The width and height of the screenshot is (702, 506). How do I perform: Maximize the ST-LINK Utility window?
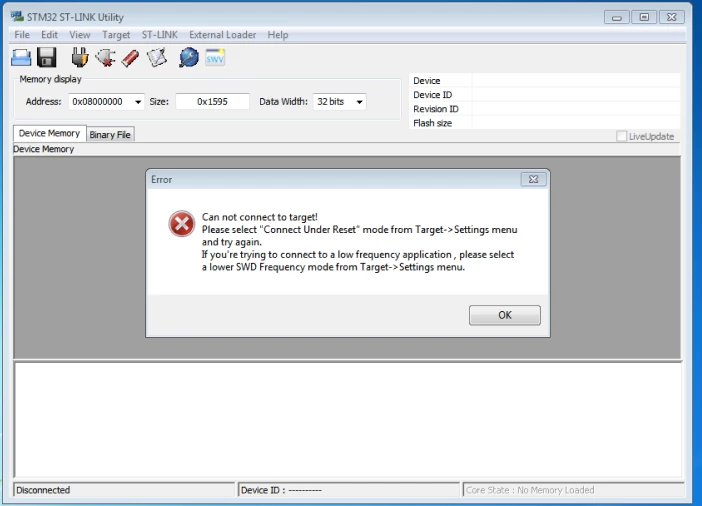click(x=644, y=17)
